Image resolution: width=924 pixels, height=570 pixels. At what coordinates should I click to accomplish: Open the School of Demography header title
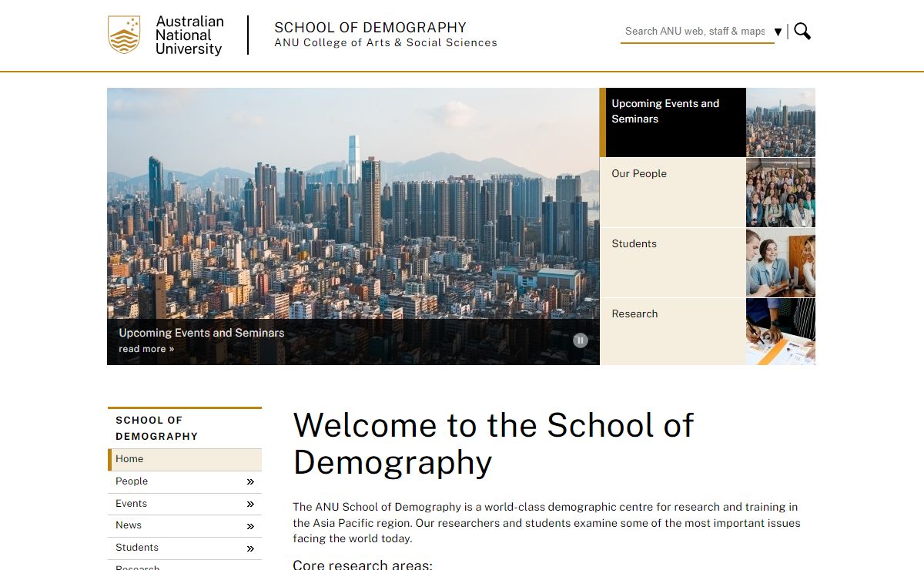370,27
